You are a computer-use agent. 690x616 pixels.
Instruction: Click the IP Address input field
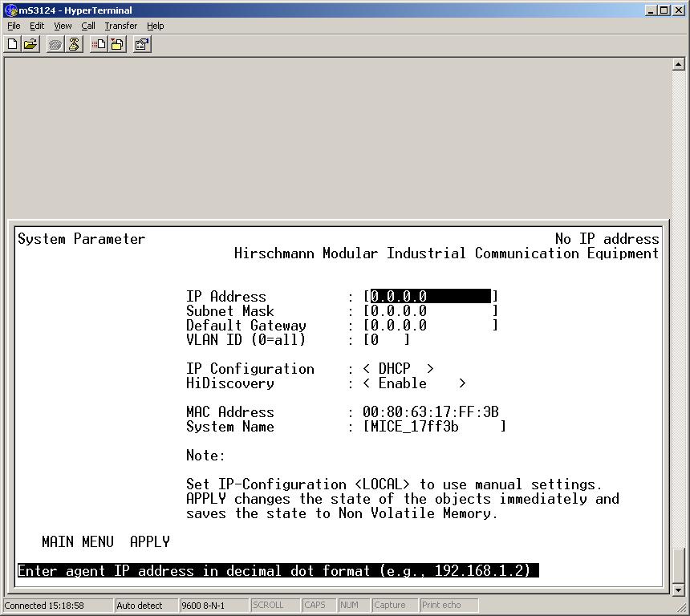pos(430,297)
